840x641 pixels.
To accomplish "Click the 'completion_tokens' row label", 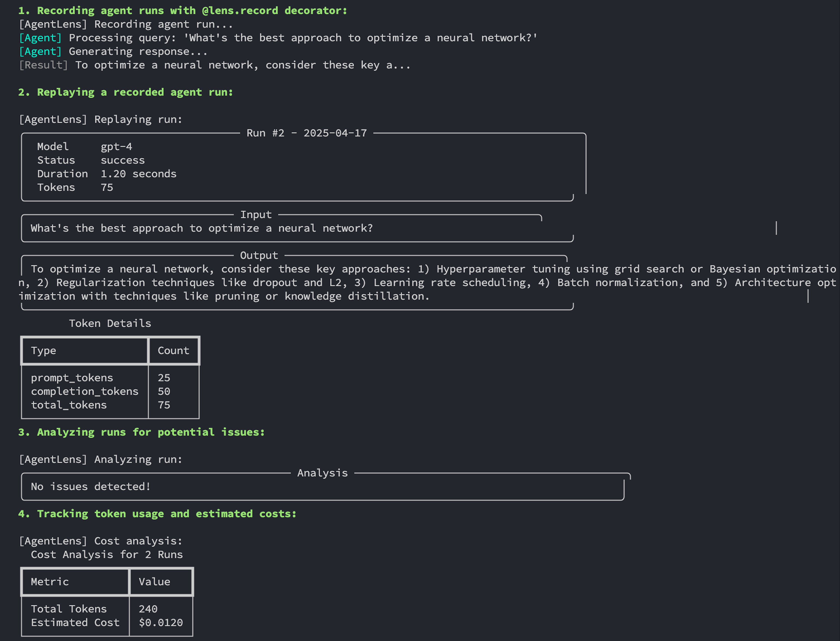I will click(x=84, y=391).
